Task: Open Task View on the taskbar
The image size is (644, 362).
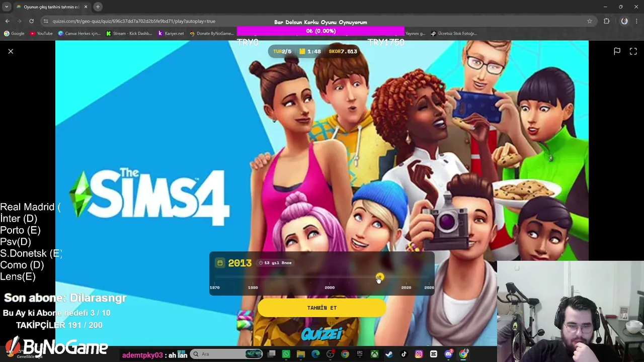Action: pyautogui.click(x=271, y=354)
